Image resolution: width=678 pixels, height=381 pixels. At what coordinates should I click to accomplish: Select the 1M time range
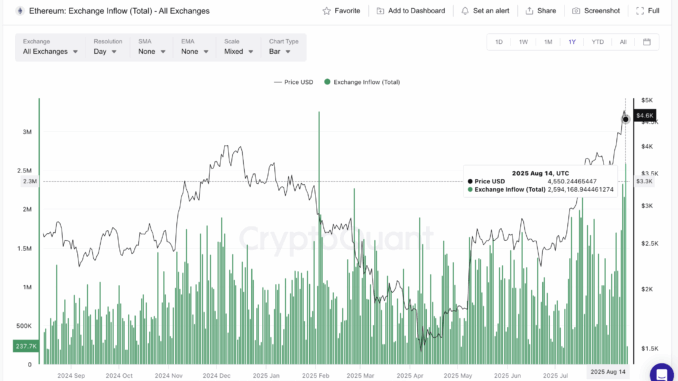coord(548,42)
